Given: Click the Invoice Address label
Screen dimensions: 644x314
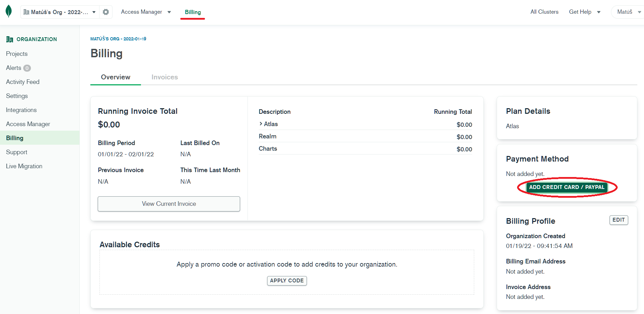Looking at the screenshot, I should (528, 287).
